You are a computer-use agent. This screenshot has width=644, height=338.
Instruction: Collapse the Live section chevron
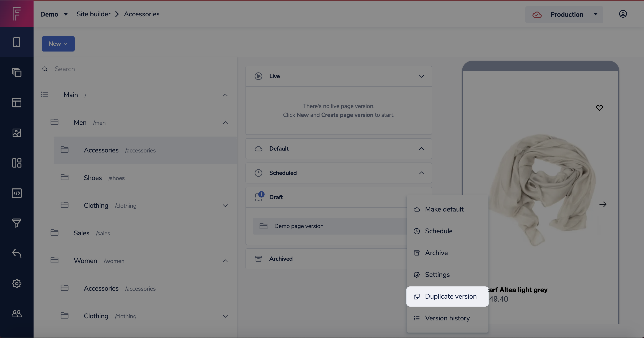[x=422, y=76]
